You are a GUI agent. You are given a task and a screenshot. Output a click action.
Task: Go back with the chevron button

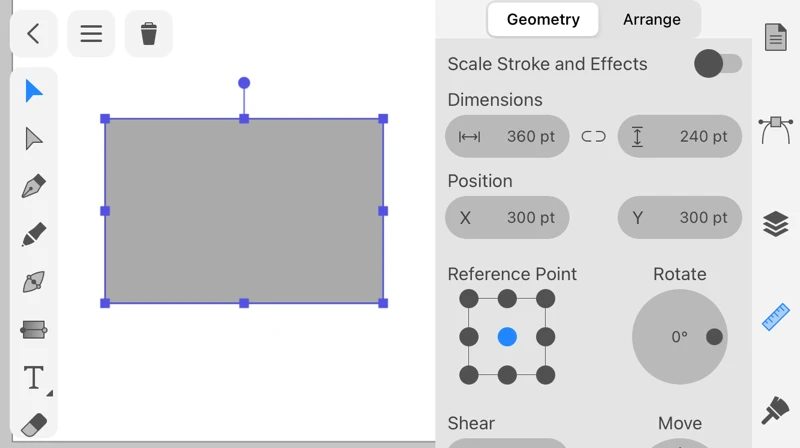33,34
